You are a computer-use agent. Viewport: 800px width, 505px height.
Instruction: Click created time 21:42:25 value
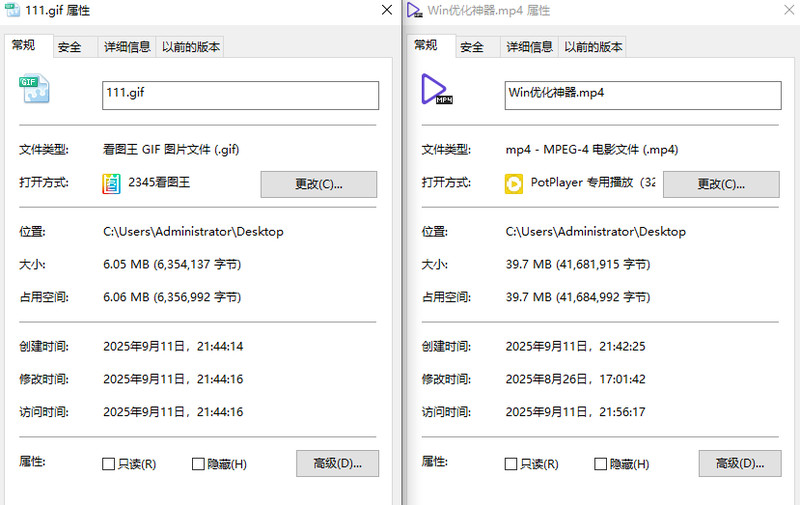[x=576, y=346]
